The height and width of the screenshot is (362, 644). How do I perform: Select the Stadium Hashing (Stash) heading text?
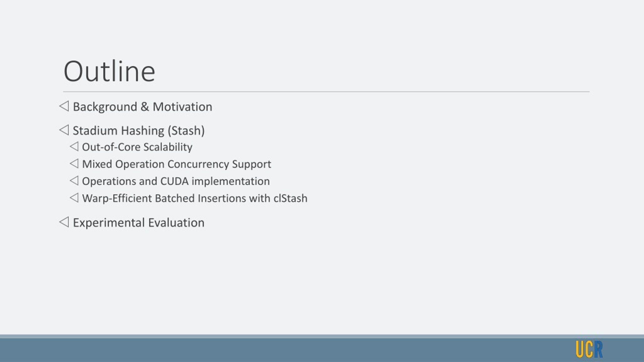[x=139, y=131]
